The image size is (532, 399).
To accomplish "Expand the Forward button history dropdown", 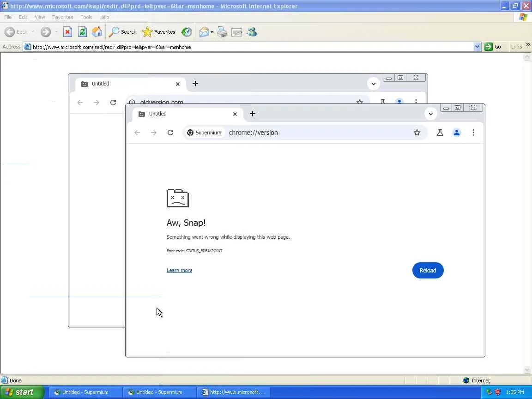I will [x=56, y=32].
